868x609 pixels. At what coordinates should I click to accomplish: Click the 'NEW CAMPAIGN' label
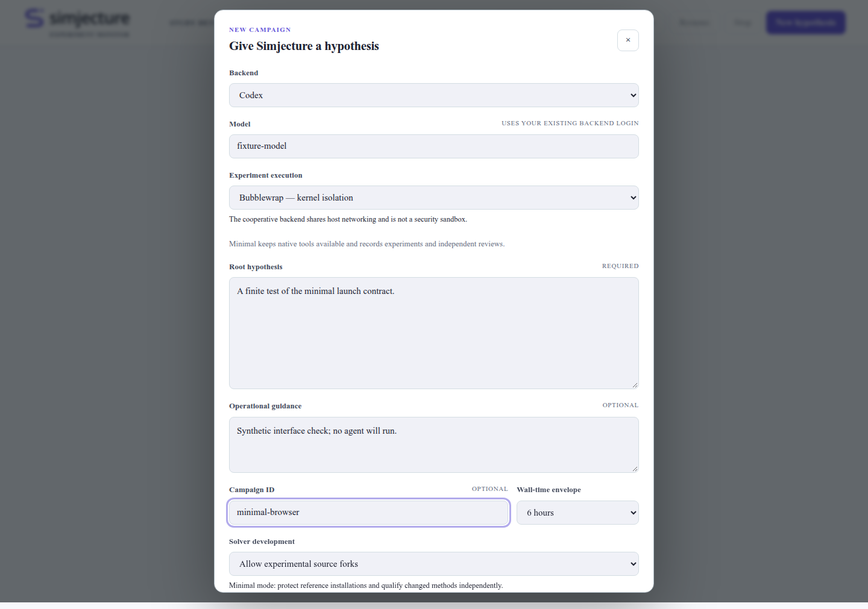click(260, 30)
